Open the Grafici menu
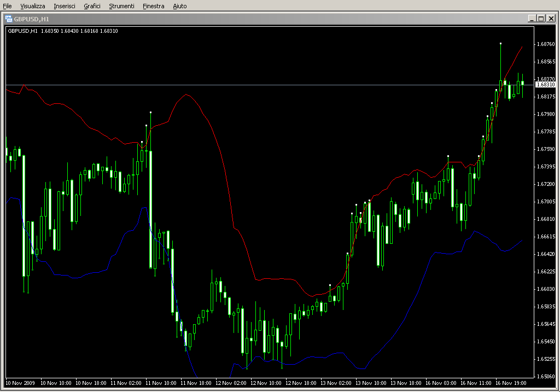 point(92,6)
